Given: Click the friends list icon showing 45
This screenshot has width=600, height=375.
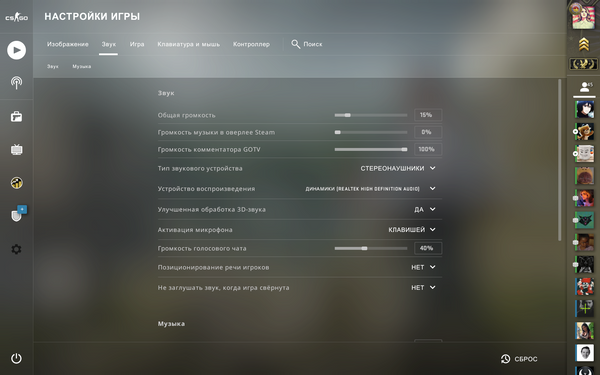Looking at the screenshot, I should 585,87.
